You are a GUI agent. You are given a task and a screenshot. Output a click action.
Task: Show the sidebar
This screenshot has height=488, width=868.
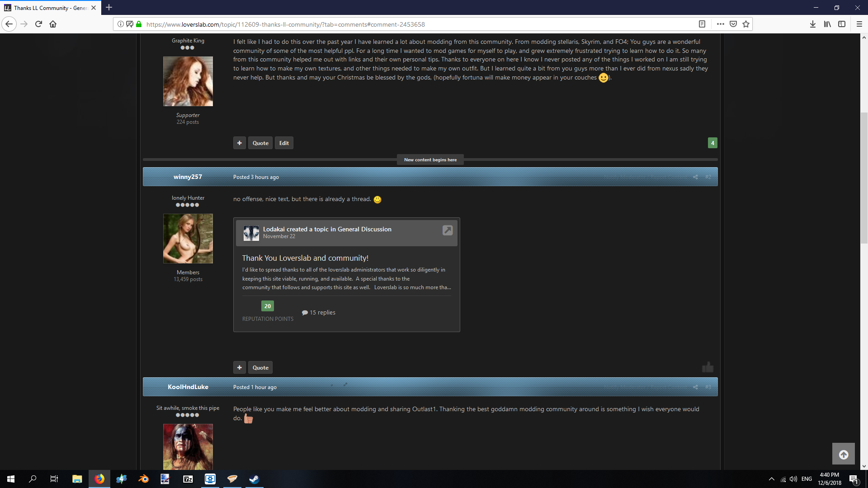click(842, 24)
